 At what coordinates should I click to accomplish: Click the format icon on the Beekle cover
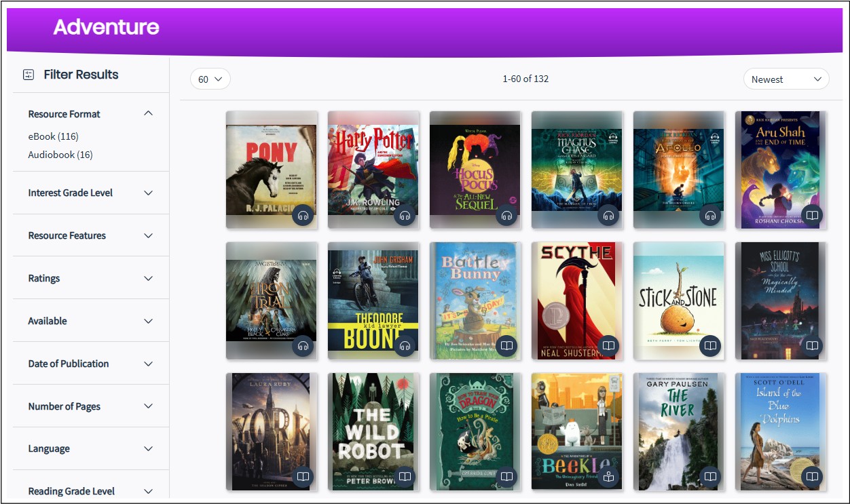[608, 477]
